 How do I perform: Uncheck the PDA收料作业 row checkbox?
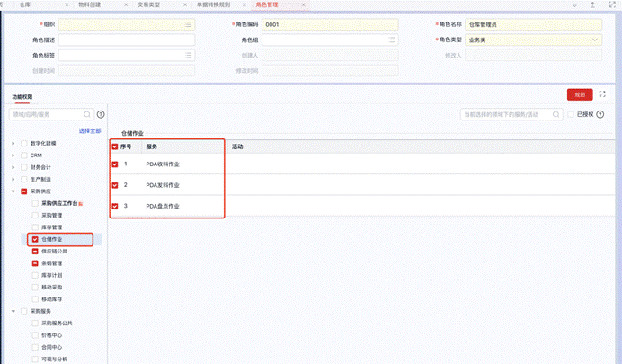pyautogui.click(x=114, y=164)
